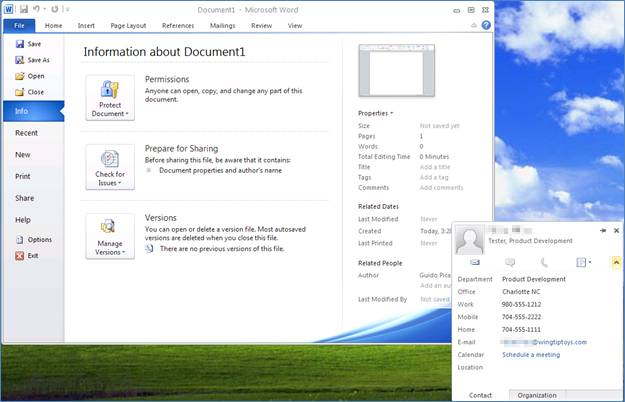Click the Add comments field
The image size is (625, 402).
coord(441,188)
